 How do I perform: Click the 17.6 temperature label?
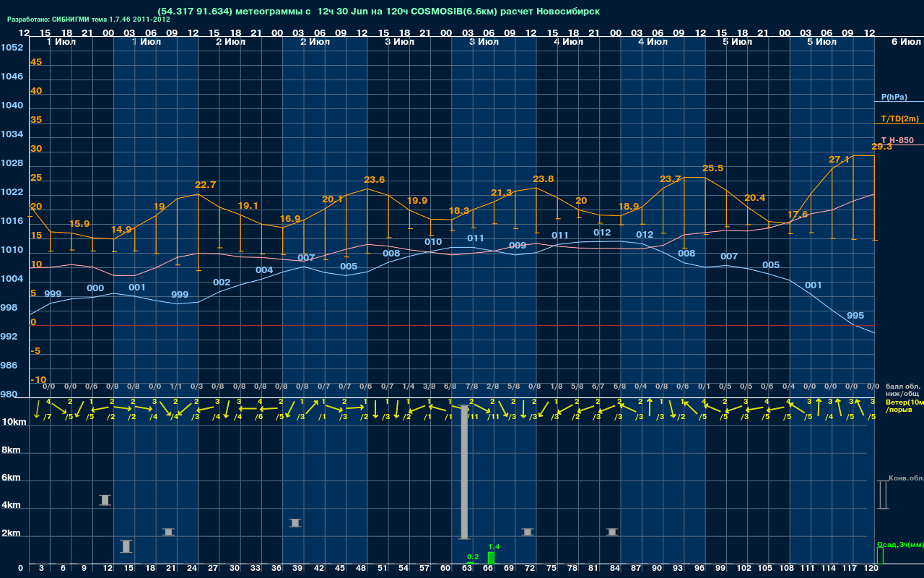click(798, 215)
